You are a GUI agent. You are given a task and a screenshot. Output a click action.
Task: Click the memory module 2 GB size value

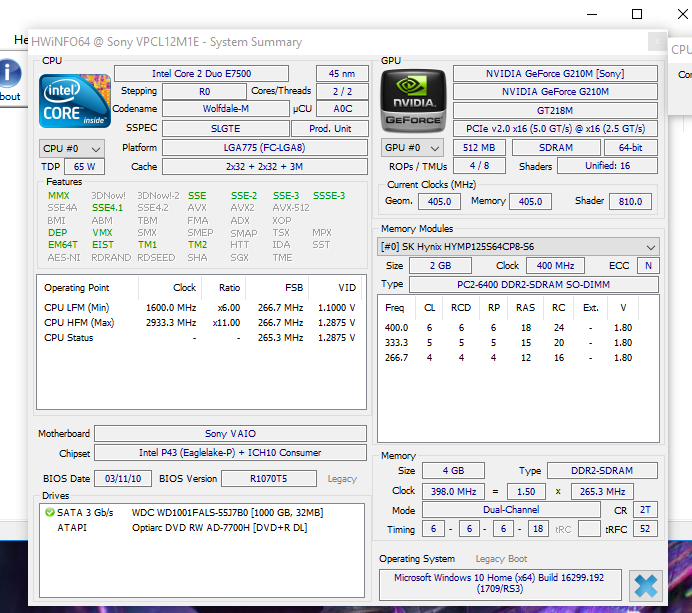440,265
